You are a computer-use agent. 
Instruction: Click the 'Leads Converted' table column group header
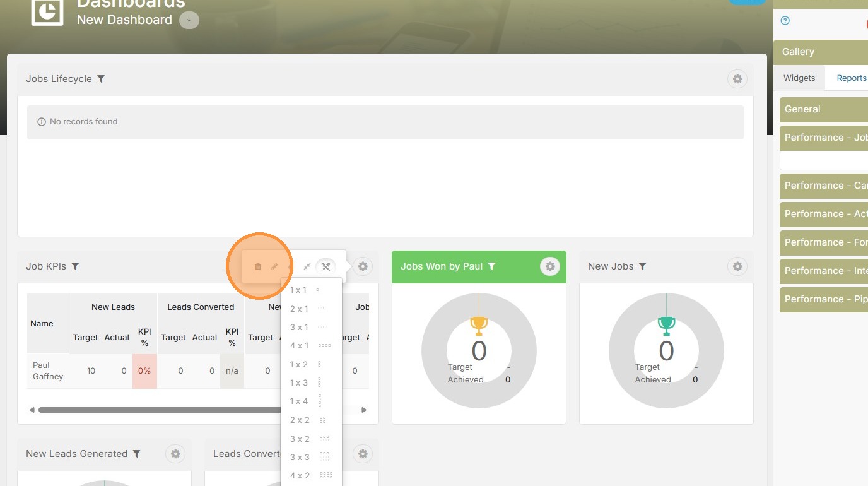click(201, 307)
